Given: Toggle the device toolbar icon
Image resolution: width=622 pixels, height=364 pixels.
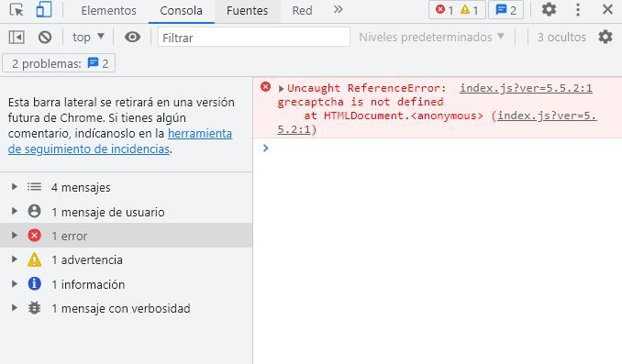Looking at the screenshot, I should pos(44,10).
